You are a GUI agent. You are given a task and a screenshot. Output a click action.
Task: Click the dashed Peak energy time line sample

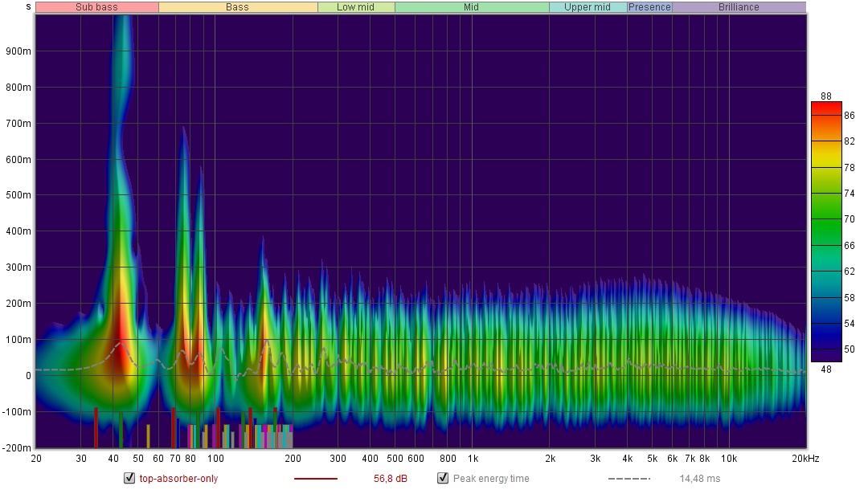[x=629, y=479]
